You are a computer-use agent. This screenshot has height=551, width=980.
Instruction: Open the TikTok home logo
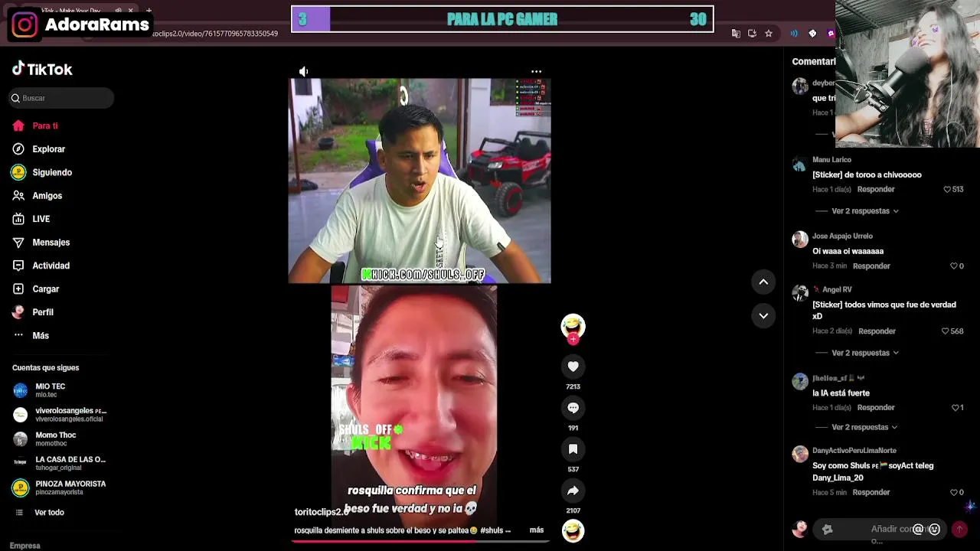click(x=42, y=69)
